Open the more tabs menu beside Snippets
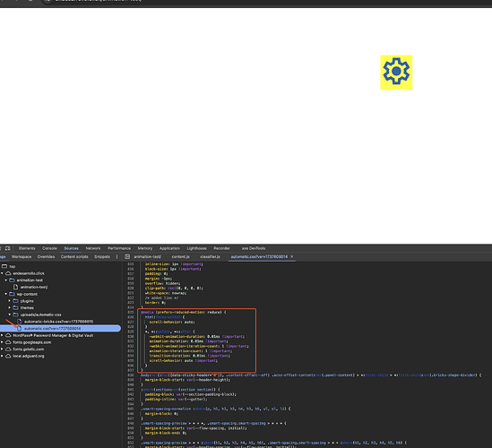This screenshot has height=448, width=492. [x=117, y=256]
